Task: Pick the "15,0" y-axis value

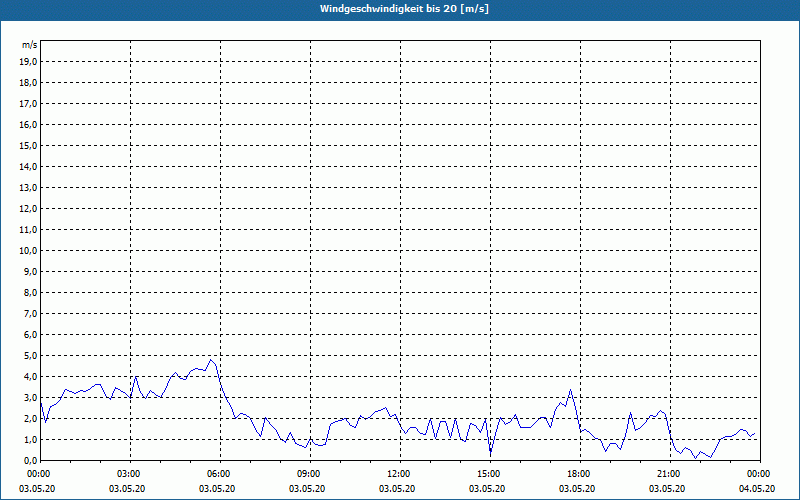Action: (x=29, y=145)
